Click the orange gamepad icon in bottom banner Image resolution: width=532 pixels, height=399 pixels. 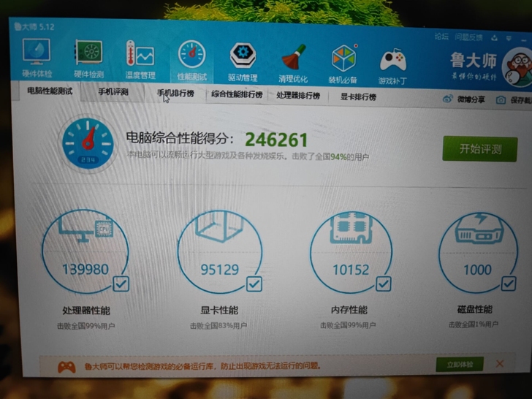click(66, 366)
